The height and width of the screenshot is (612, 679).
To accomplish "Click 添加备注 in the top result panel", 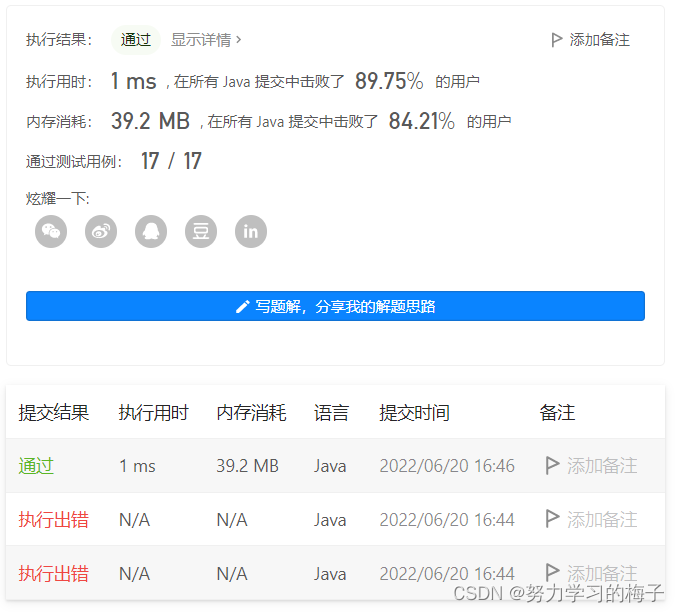I will point(599,40).
